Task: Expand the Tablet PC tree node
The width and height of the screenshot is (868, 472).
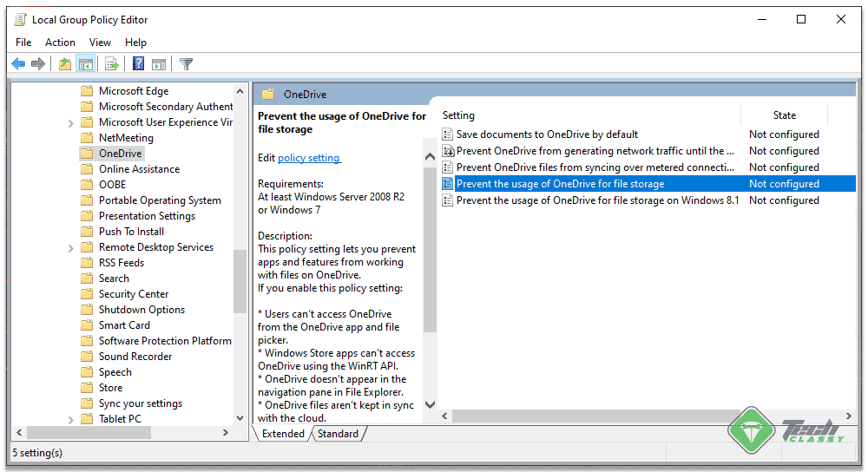Action: tap(71, 420)
